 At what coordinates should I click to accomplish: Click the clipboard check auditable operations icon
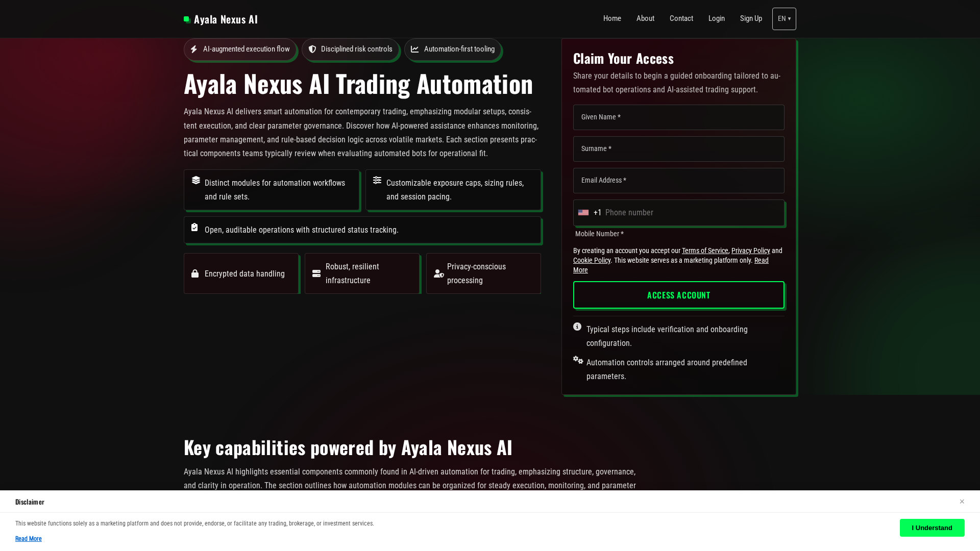click(194, 227)
